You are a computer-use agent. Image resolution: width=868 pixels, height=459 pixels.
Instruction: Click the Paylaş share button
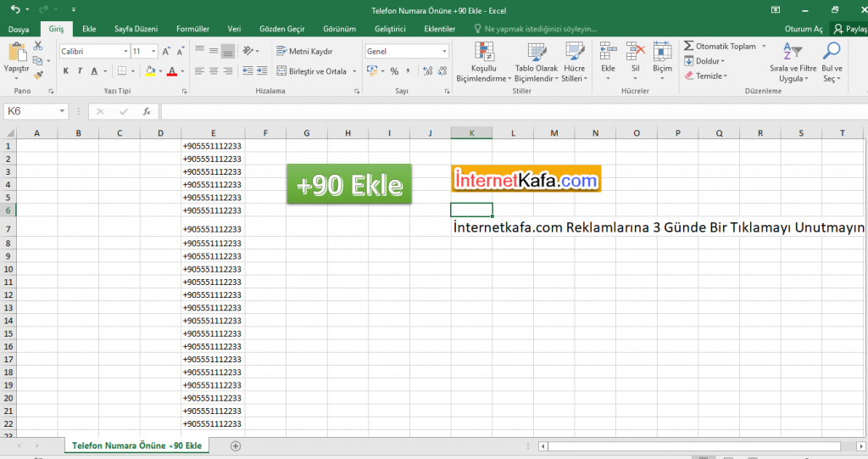(x=851, y=29)
